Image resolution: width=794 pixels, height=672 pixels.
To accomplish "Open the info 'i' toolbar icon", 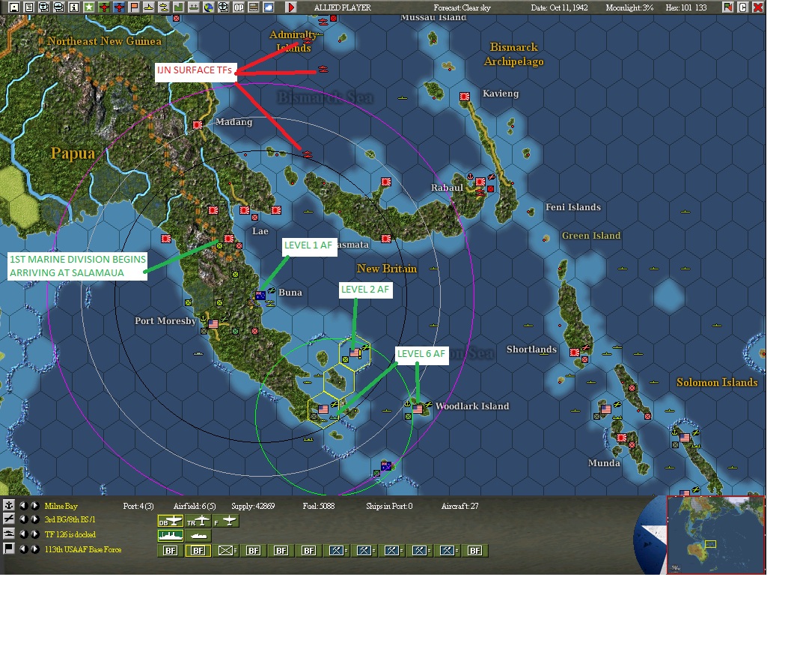I will (x=74, y=7).
